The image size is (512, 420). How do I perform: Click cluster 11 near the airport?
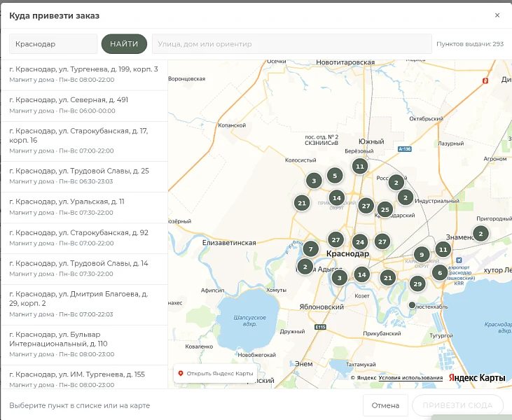443,250
